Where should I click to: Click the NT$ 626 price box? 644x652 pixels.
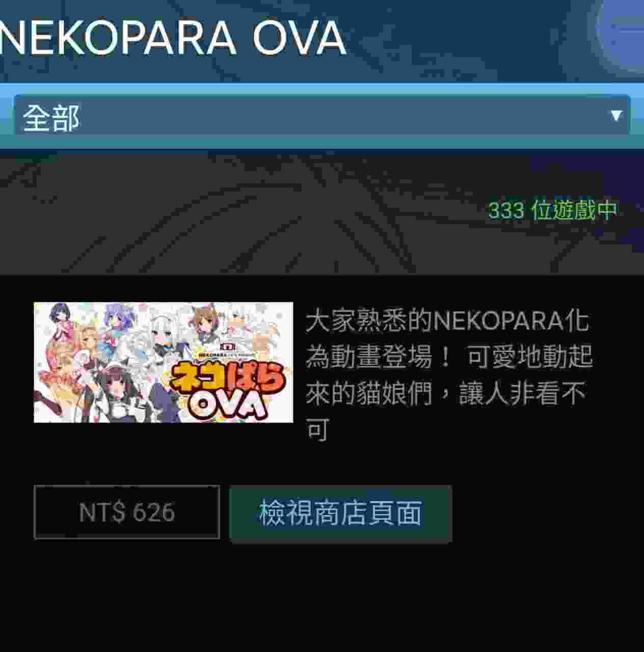[127, 512]
